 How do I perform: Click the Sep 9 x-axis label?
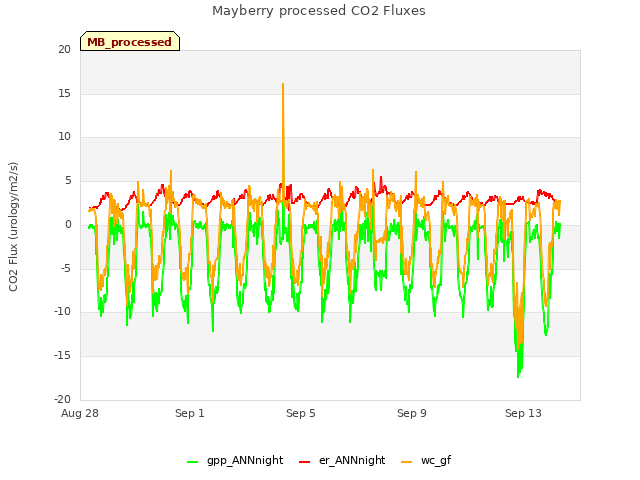tap(412, 413)
